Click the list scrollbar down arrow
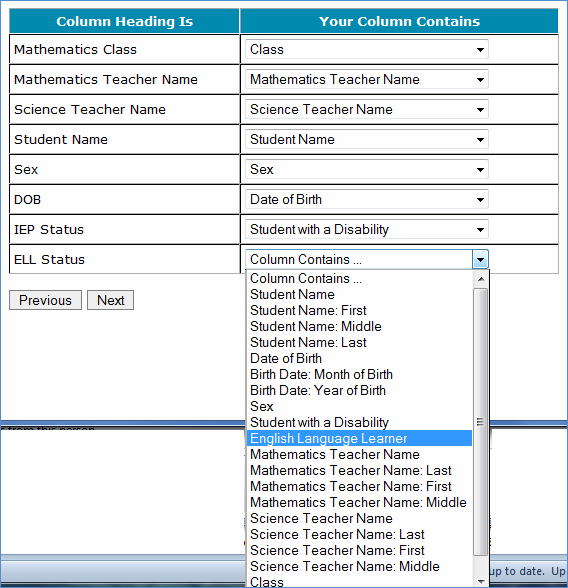The image size is (568, 588). [481, 581]
